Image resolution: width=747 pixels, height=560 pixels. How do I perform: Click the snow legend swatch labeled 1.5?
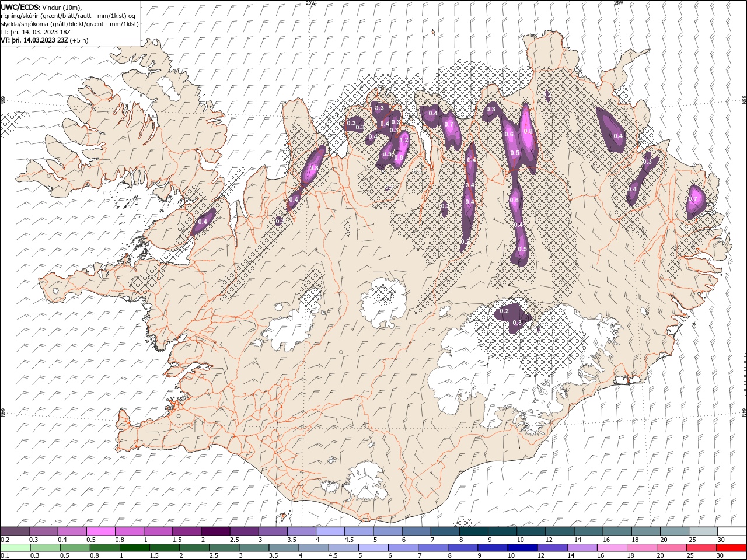coord(186,531)
